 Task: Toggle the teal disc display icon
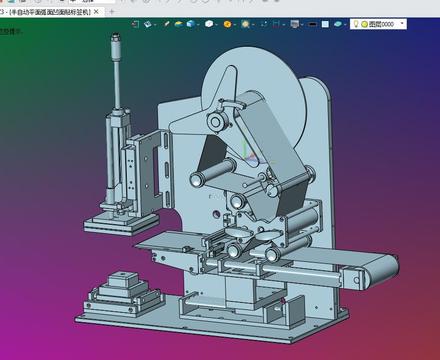tap(338, 24)
